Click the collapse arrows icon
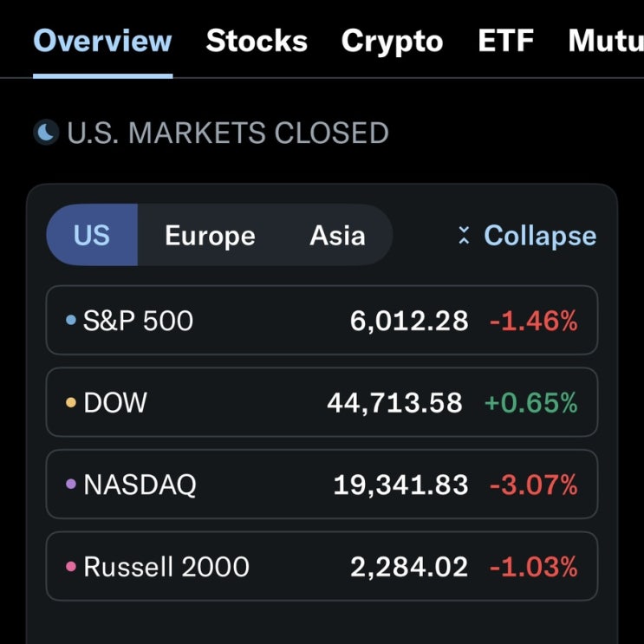Screen dimensions: 644x644 [464, 236]
